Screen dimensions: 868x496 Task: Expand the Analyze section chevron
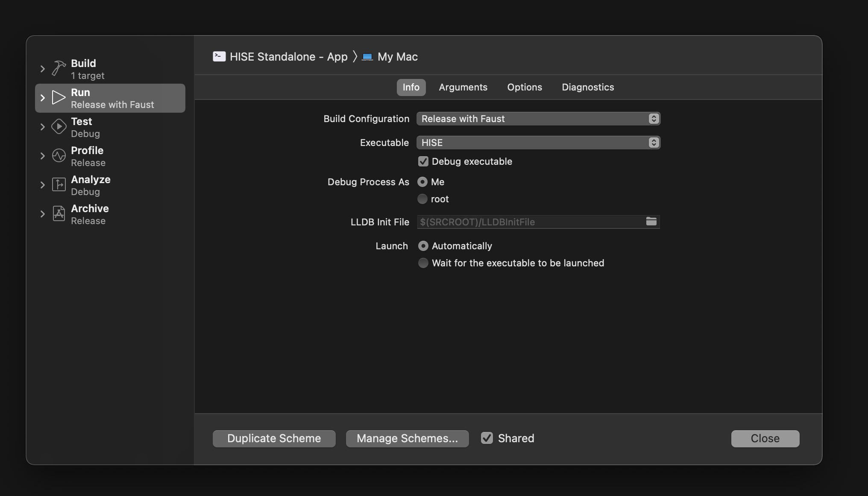tap(42, 185)
